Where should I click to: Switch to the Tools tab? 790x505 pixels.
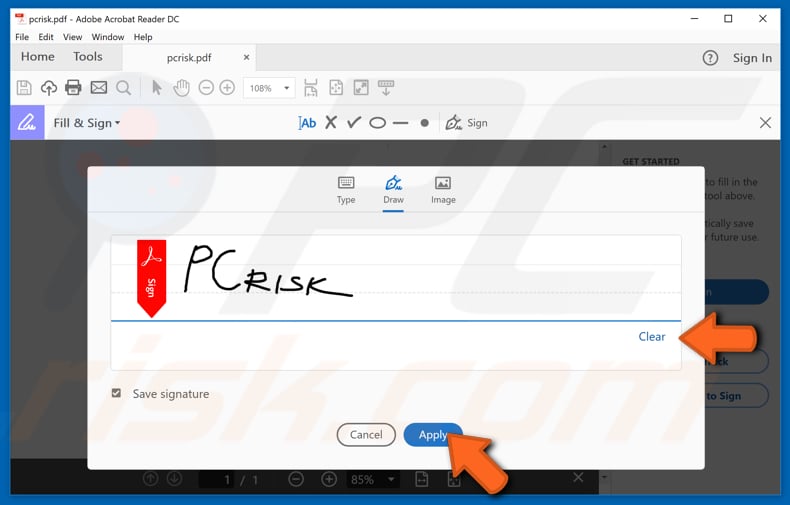click(x=88, y=56)
